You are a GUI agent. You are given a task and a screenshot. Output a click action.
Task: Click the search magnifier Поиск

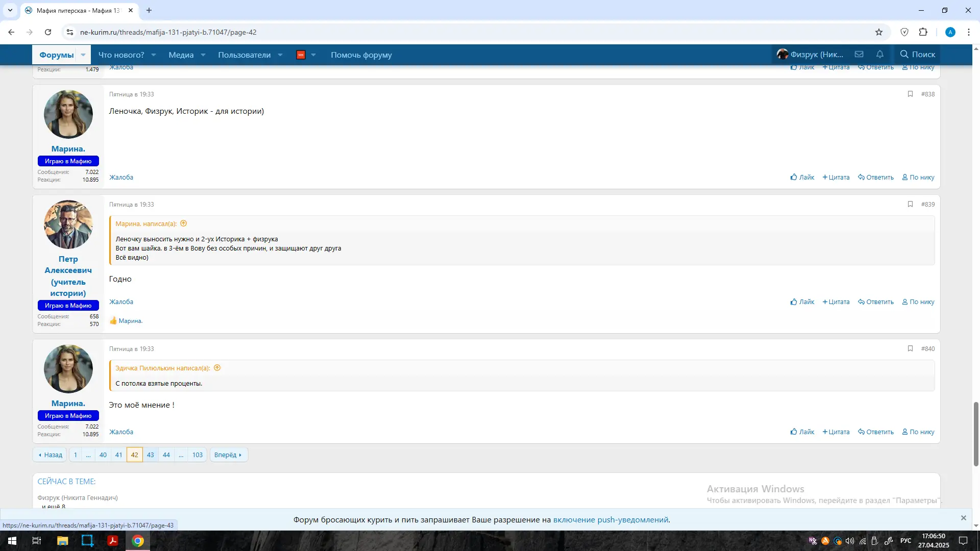click(917, 54)
